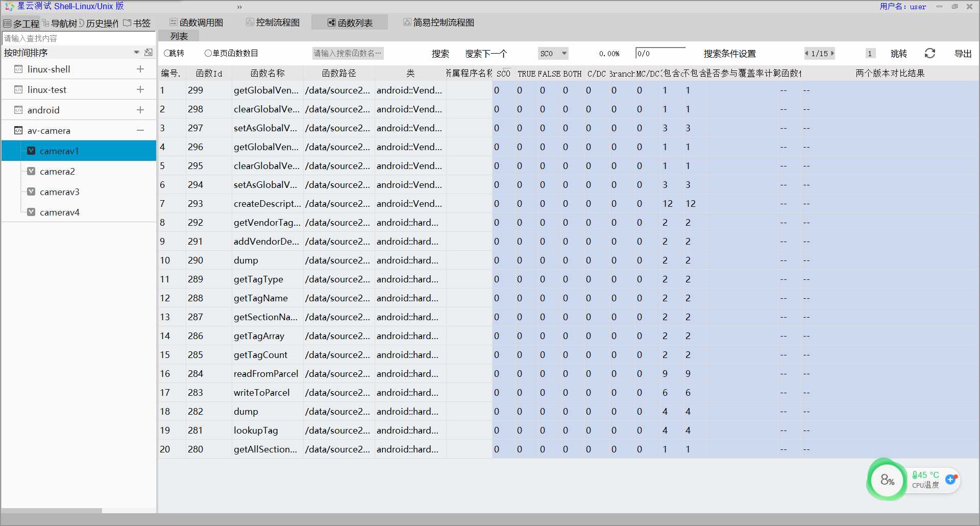Click the app logo in the title bar
This screenshot has height=526, width=980.
click(x=9, y=6)
